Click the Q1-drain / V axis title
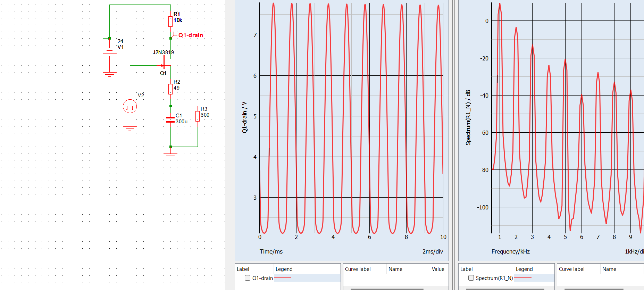 point(245,117)
